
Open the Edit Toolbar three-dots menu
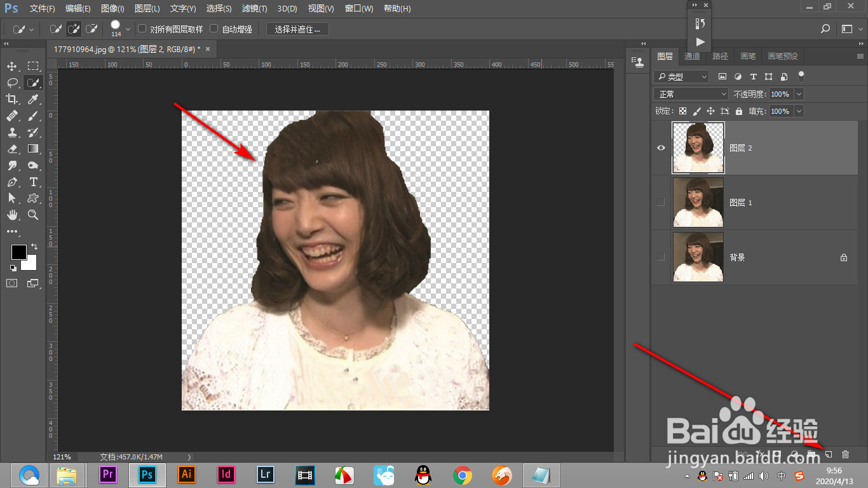pyautogui.click(x=12, y=231)
